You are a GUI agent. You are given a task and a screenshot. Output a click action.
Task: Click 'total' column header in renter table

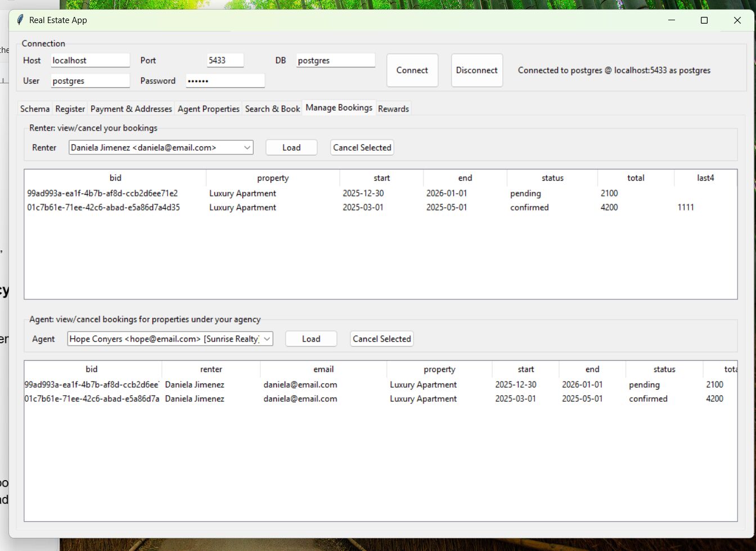pyautogui.click(x=636, y=178)
